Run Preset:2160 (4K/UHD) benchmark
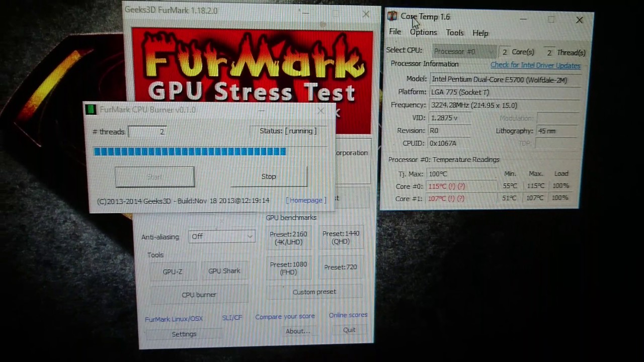Viewport: 644px width, 362px height. coord(288,238)
